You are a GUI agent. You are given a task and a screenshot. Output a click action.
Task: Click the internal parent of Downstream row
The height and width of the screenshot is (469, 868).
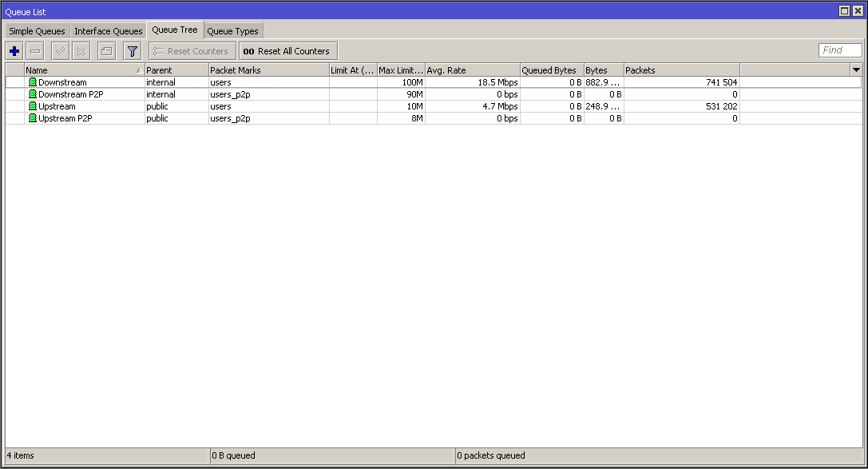tap(161, 82)
